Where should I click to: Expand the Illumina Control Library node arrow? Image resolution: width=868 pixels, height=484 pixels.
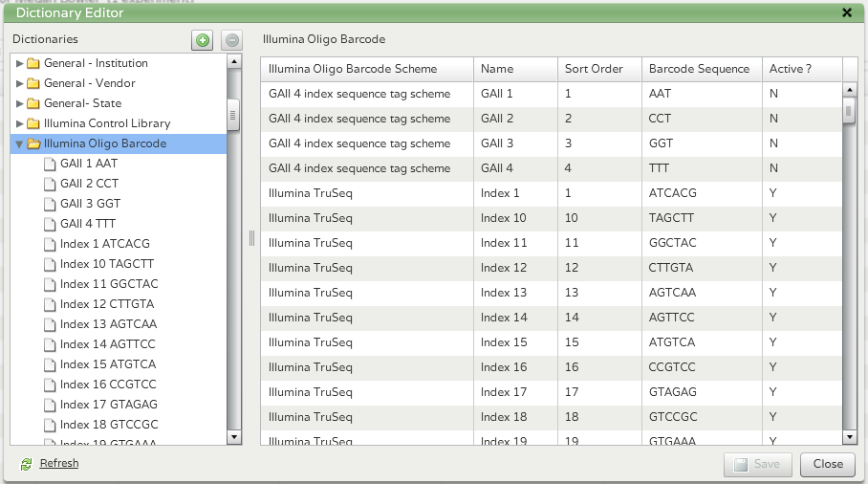[x=19, y=123]
